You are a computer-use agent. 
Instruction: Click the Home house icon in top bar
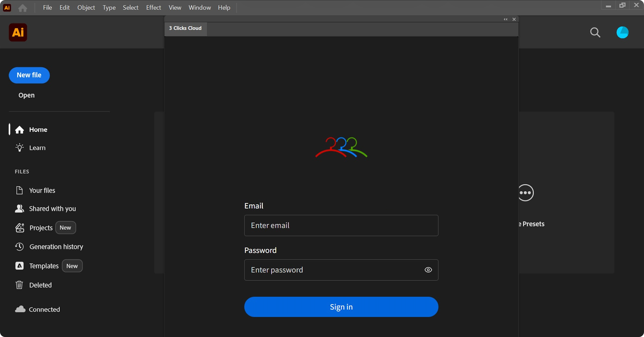[23, 8]
